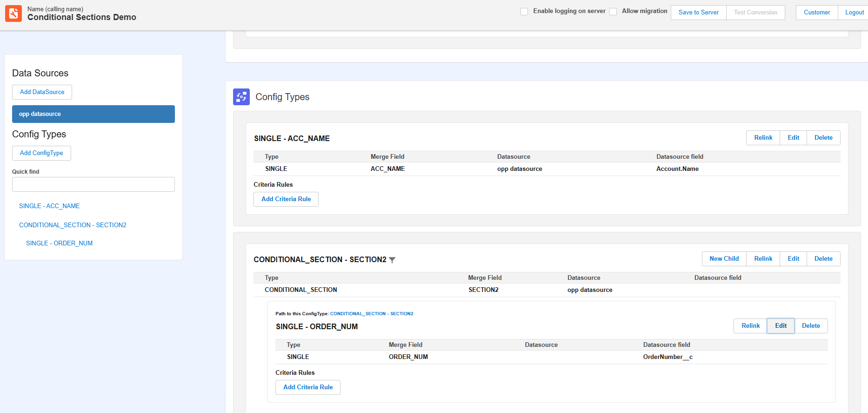Viewport: 868px width, 413px height.
Task: Click ORDER_NUM merge field cell
Action: point(408,357)
